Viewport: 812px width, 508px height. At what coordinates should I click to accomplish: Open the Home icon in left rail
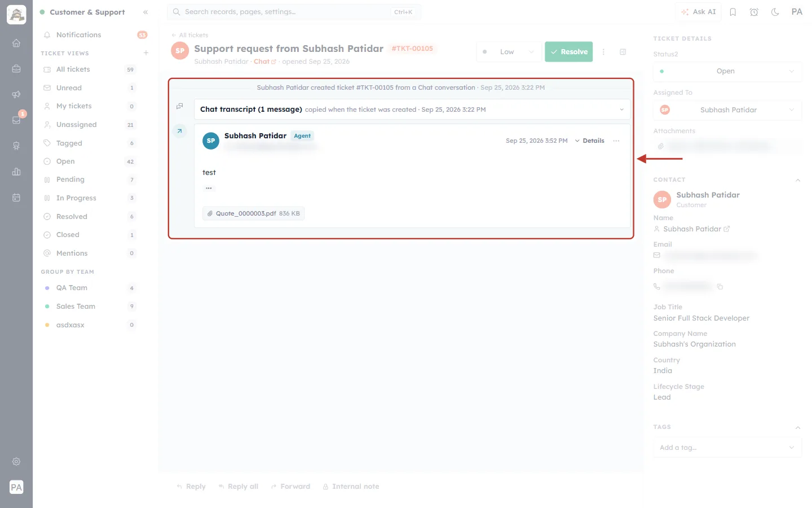pyautogui.click(x=16, y=43)
